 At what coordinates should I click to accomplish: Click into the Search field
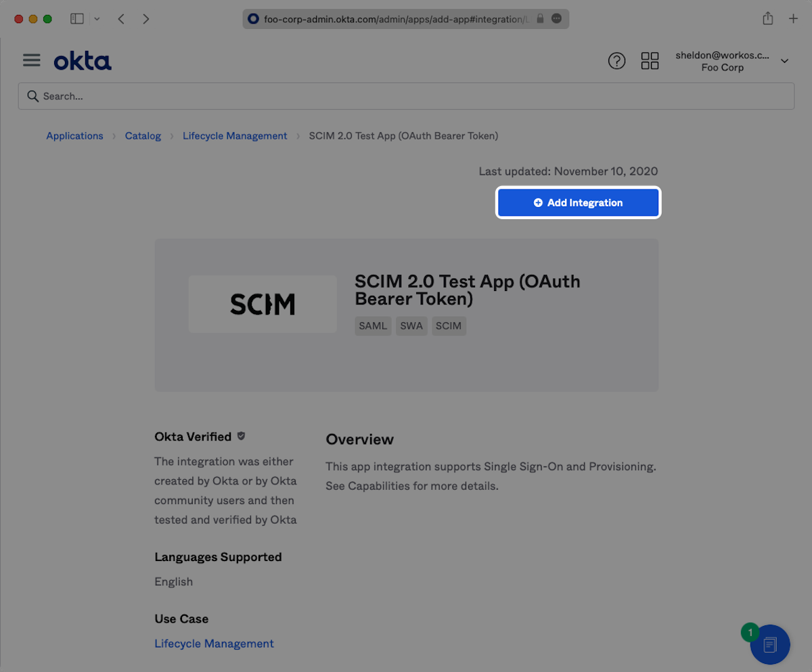[x=406, y=96]
